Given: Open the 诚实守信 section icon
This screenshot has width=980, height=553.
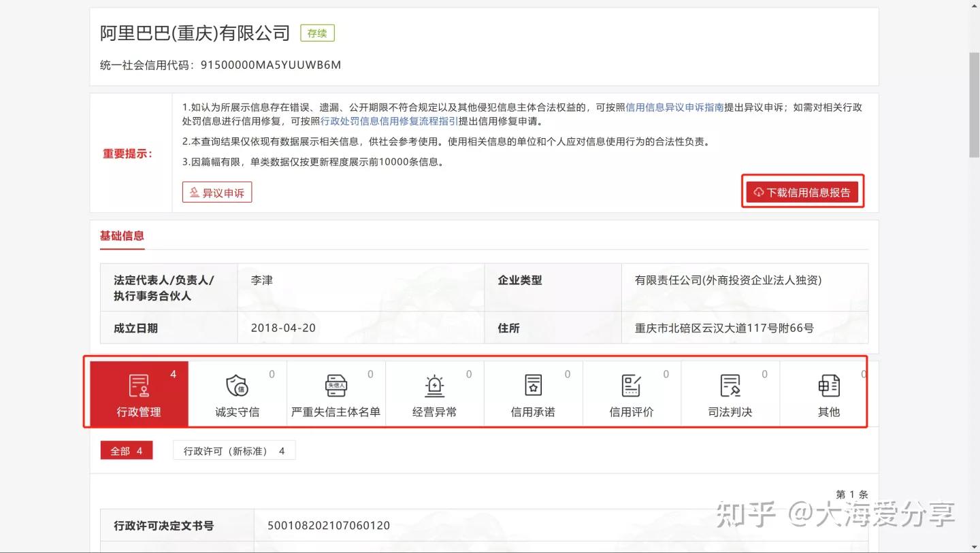Looking at the screenshot, I should click(237, 385).
